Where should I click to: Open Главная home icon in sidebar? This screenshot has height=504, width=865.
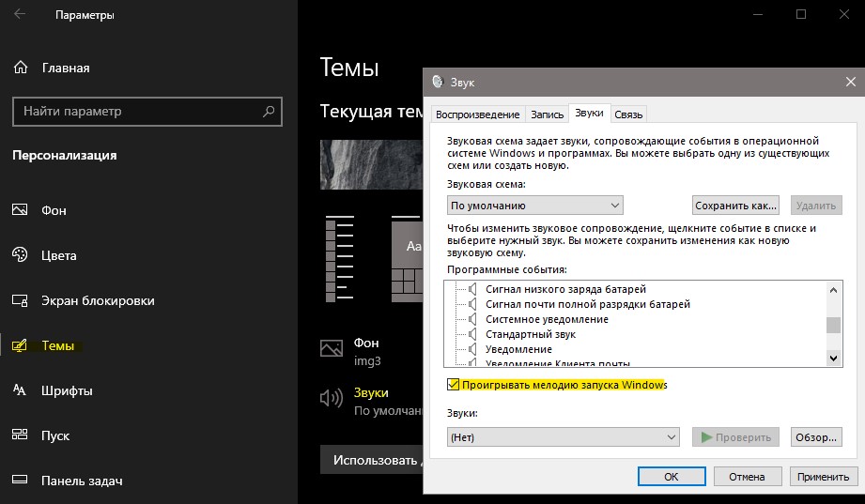21,68
